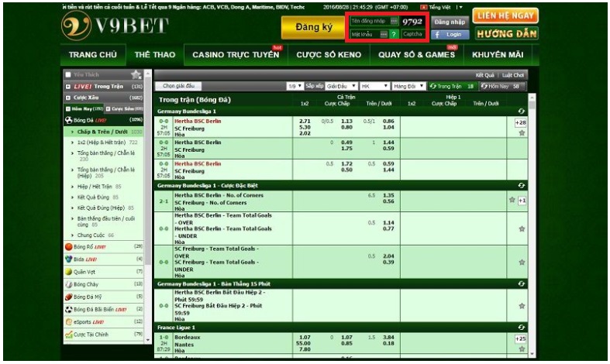This screenshot has width=610, height=364.
Task: Go to TRANG CHỦ menu
Action: [92, 55]
